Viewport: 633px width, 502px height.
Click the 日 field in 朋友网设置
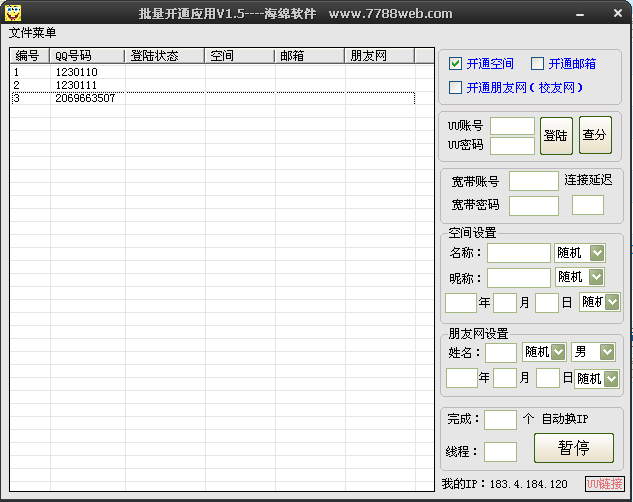pos(547,378)
